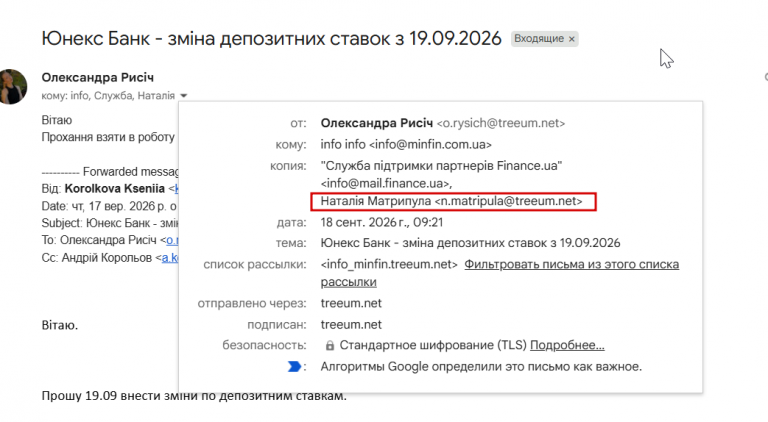The image size is (768, 422).
Task: Select the date 18 сент. 2026 г., 09:21
Action: point(382,222)
